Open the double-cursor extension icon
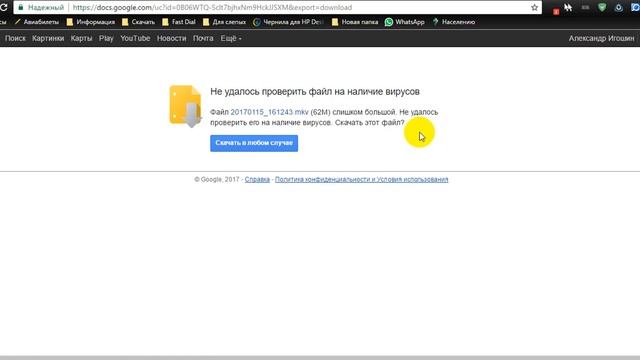Viewport: 640px width, 360px height. (x=568, y=7)
